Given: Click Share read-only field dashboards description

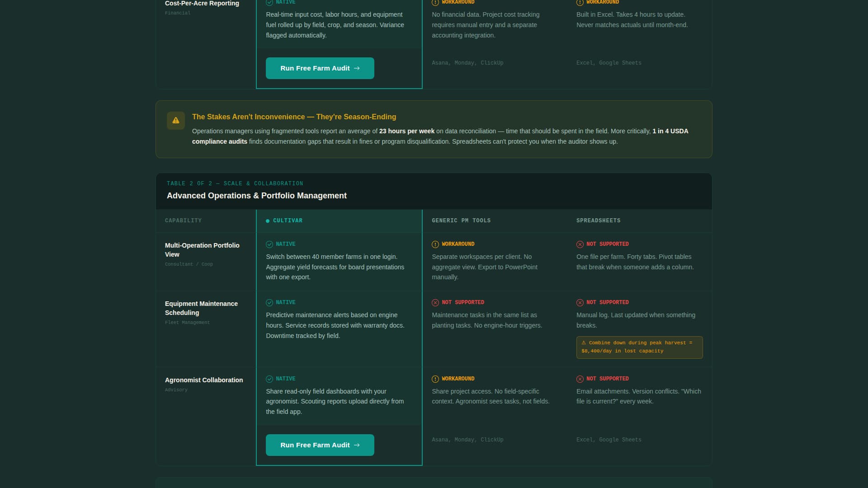Looking at the screenshot, I should point(335,402).
